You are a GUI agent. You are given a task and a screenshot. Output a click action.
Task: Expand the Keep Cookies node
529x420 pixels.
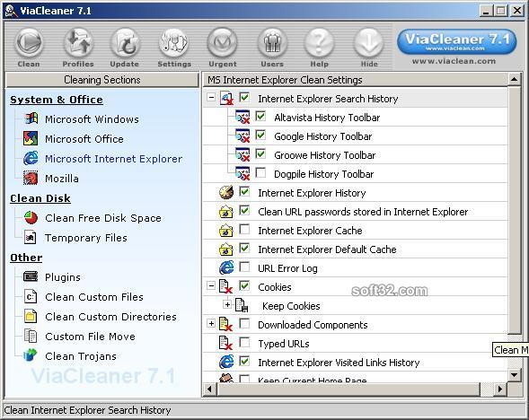pos(227,305)
